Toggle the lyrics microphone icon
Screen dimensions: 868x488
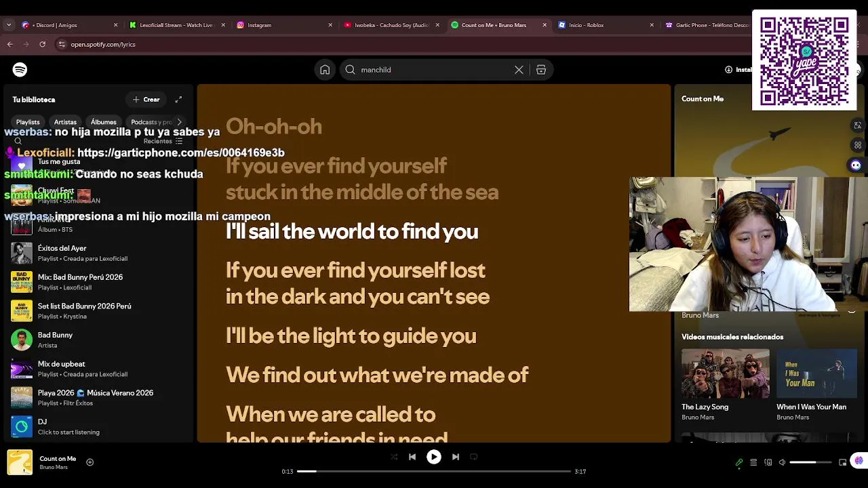click(739, 462)
